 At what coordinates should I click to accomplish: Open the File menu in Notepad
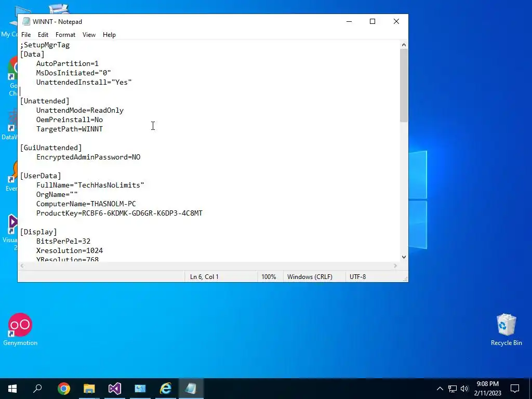pyautogui.click(x=26, y=35)
